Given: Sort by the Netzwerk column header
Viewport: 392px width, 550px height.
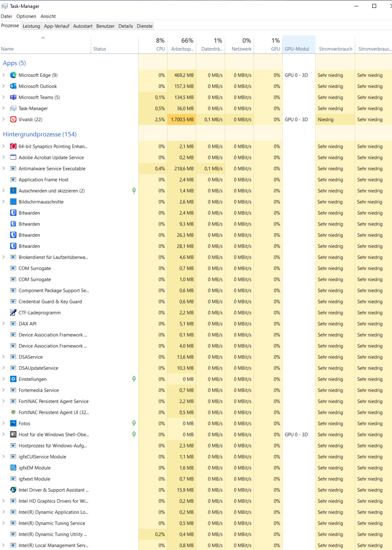Looking at the screenshot, I should click(x=239, y=44).
